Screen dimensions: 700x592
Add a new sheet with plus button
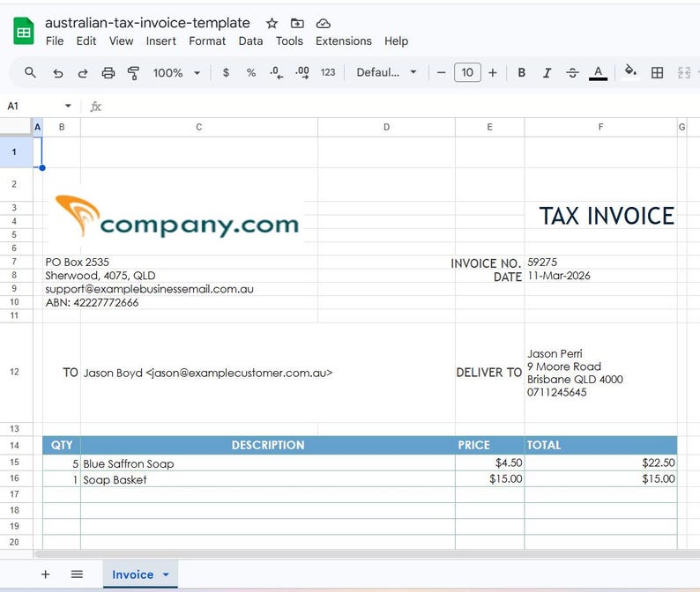click(46, 574)
